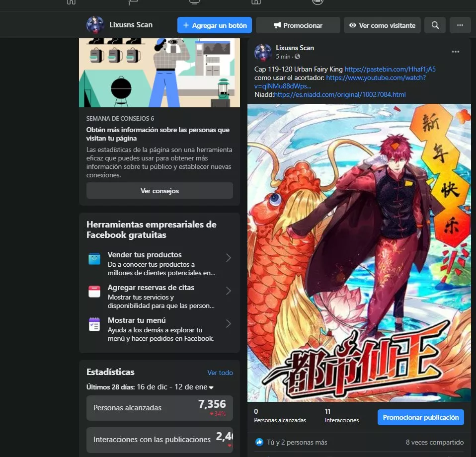Screen dimensions: 476x457
Task: Open the three-dots menu in page header
Action: click(x=460, y=25)
